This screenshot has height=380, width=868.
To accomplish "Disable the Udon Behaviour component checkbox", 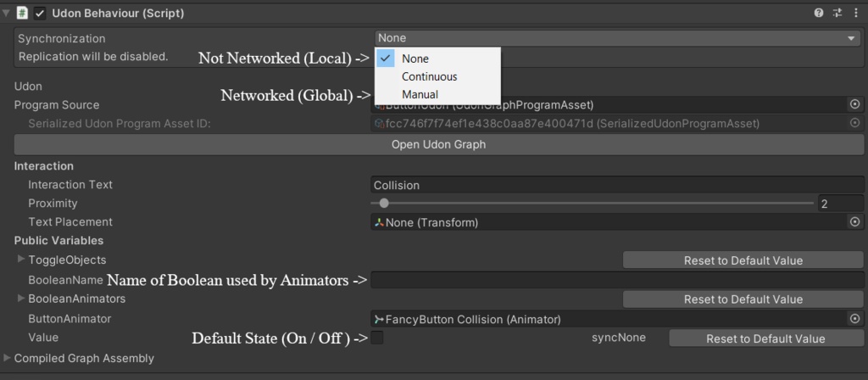I will coord(40,13).
